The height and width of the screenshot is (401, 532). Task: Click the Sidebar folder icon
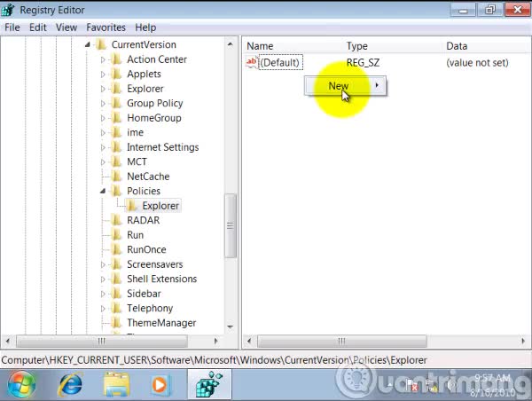[x=117, y=294]
